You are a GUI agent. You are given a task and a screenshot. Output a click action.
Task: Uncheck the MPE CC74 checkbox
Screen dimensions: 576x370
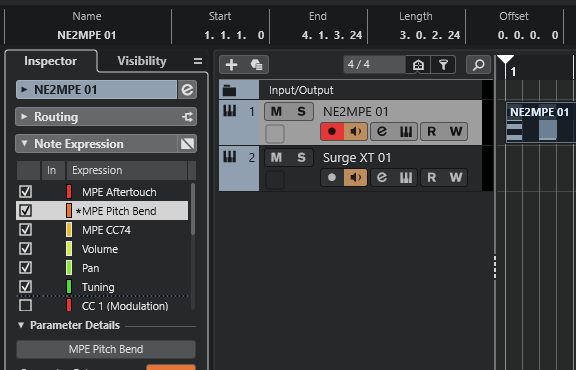[25, 230]
